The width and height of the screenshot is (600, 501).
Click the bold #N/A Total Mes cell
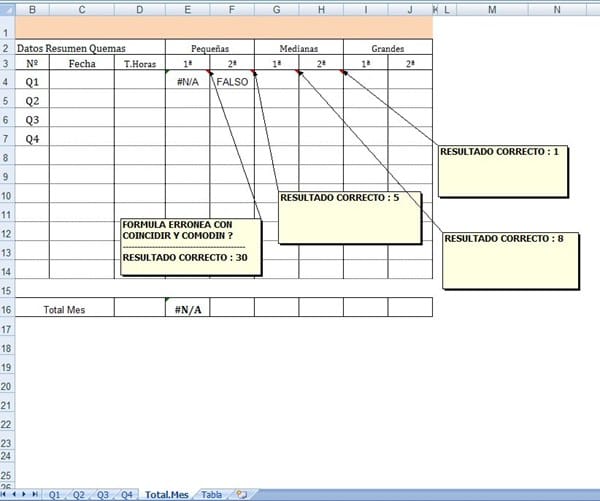(x=188, y=307)
